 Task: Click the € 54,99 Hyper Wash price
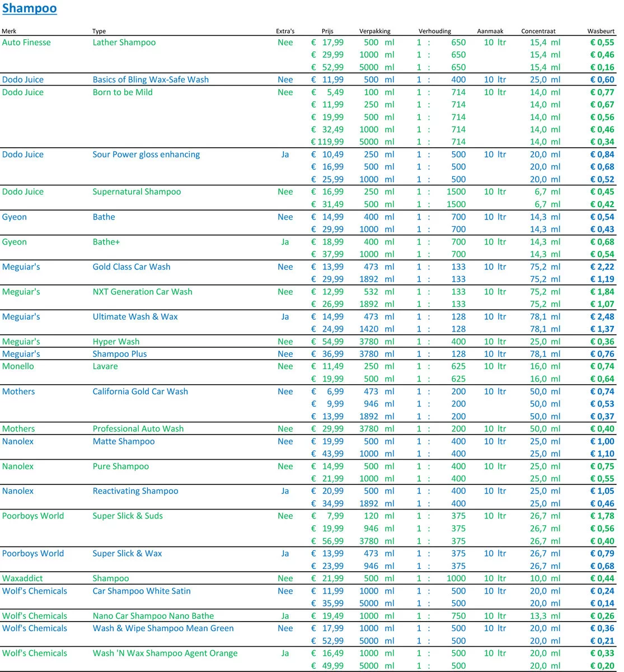[x=327, y=342]
